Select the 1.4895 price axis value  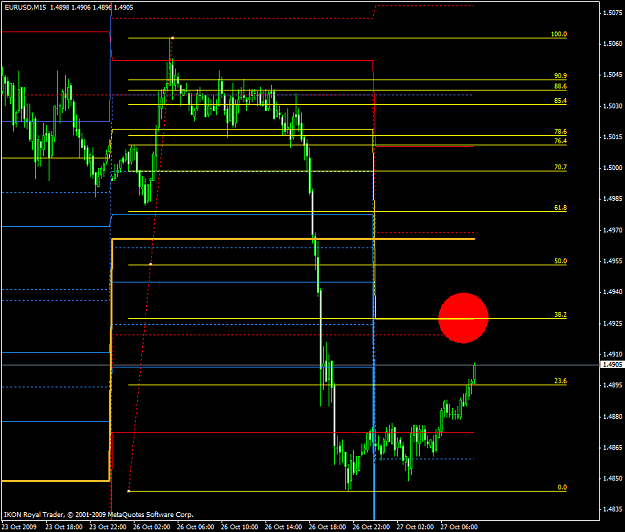pyautogui.click(x=612, y=385)
